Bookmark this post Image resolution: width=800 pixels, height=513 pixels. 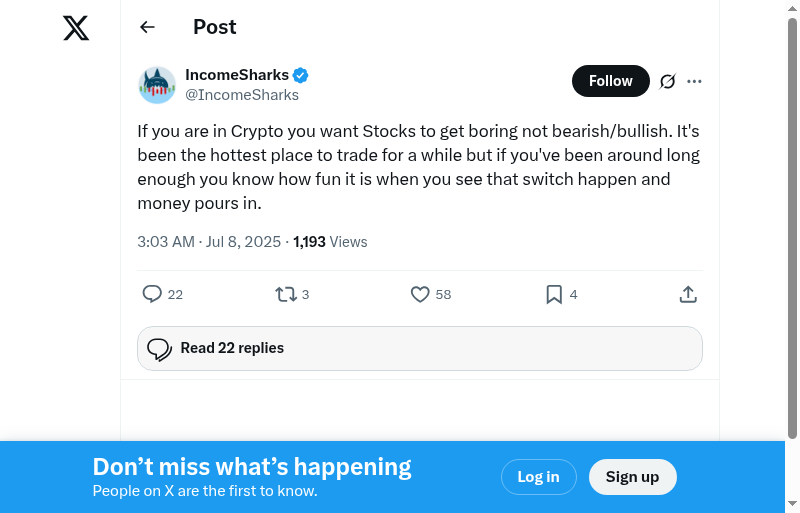[x=554, y=294]
